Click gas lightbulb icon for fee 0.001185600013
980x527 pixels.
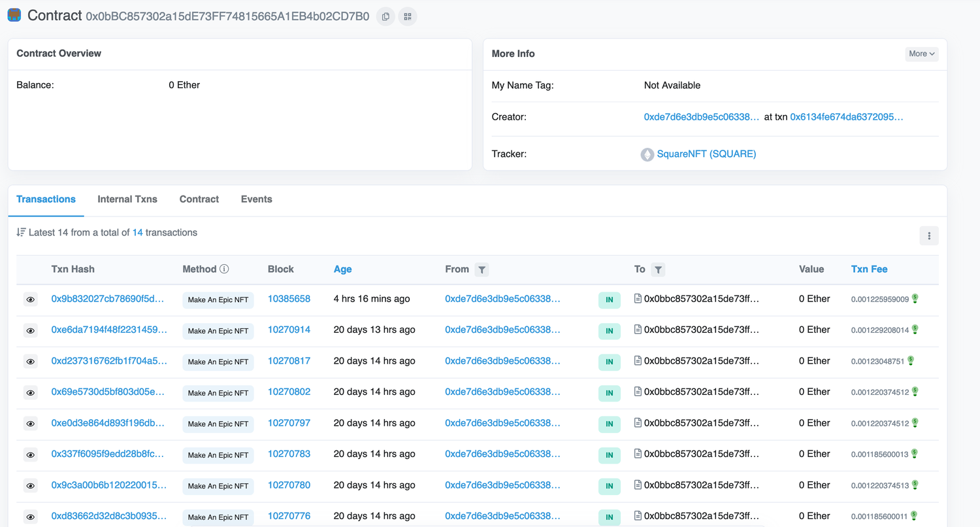[915, 453]
